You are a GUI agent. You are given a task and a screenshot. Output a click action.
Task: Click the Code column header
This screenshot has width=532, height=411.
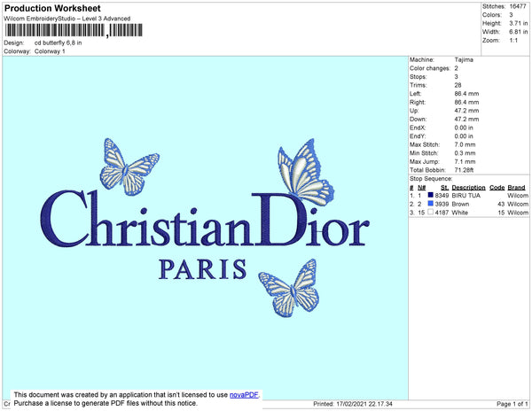point(497,188)
